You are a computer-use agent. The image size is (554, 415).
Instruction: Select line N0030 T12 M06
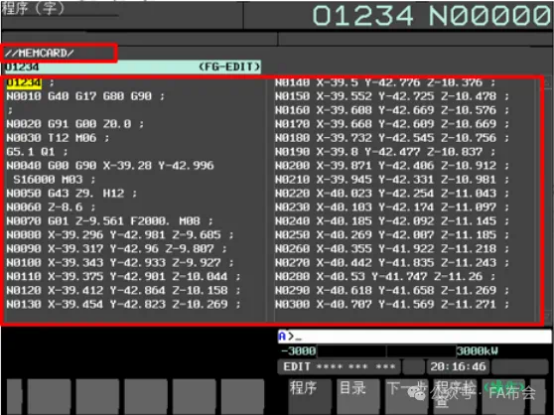pyautogui.click(x=58, y=138)
